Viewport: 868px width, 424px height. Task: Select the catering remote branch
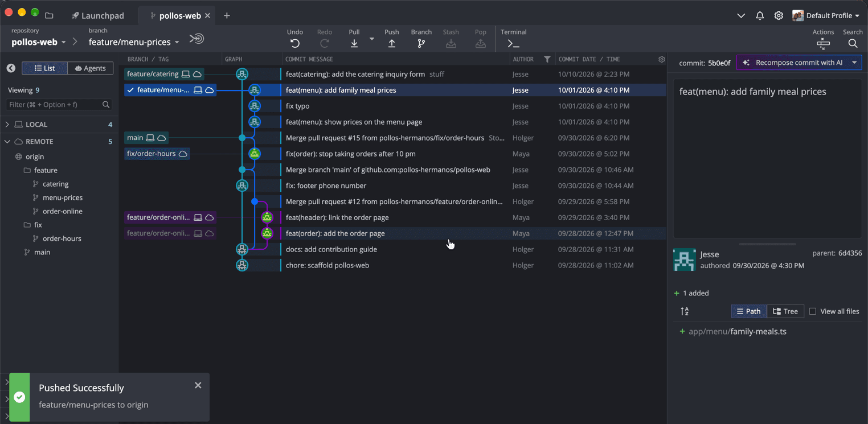click(55, 184)
